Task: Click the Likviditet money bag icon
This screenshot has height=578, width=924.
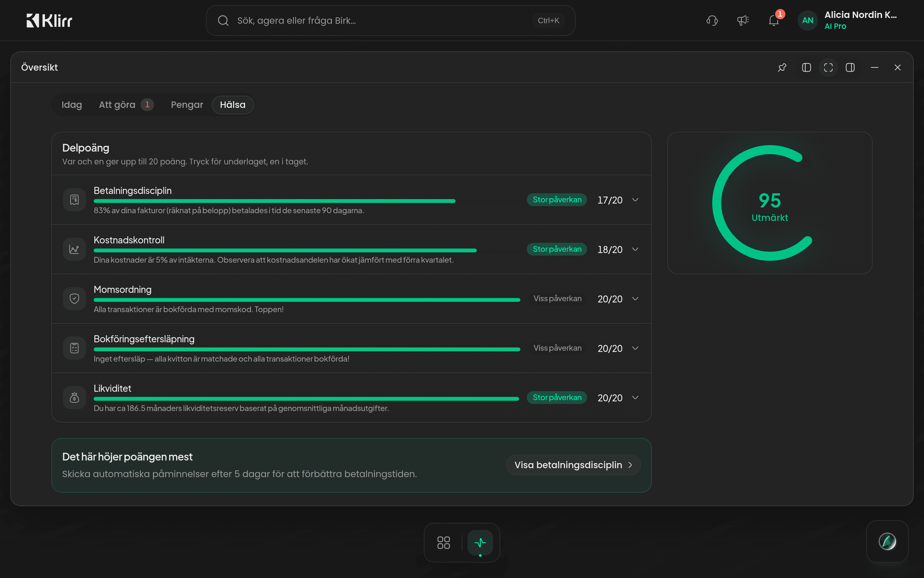Action: [x=74, y=398]
